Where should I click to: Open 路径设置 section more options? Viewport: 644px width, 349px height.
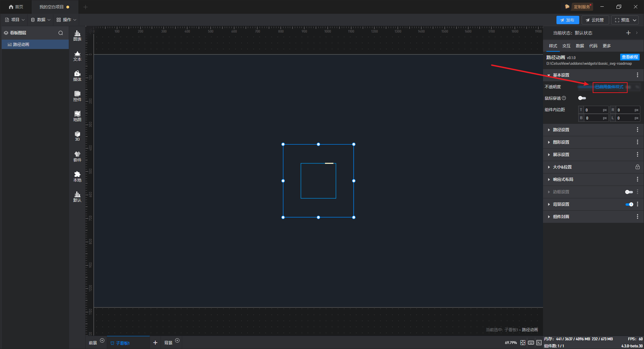[x=637, y=130]
